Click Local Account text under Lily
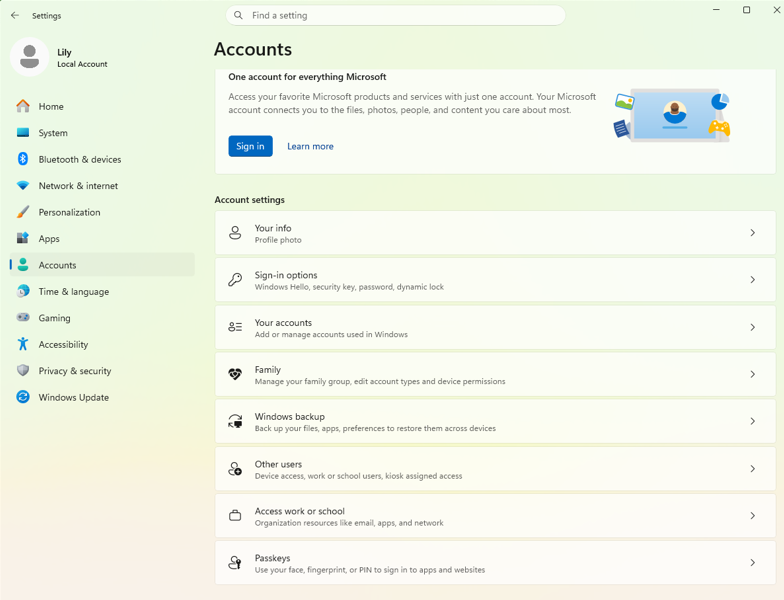 [82, 64]
